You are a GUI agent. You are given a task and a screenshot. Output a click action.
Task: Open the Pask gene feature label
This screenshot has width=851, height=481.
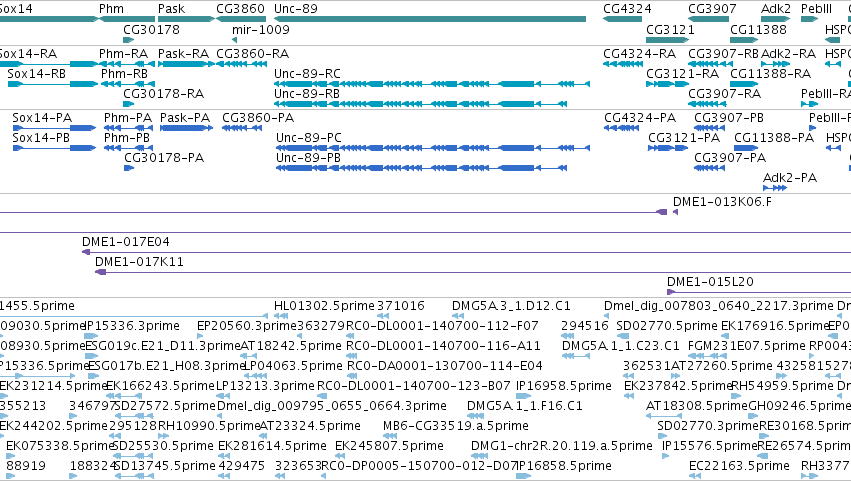172,9
